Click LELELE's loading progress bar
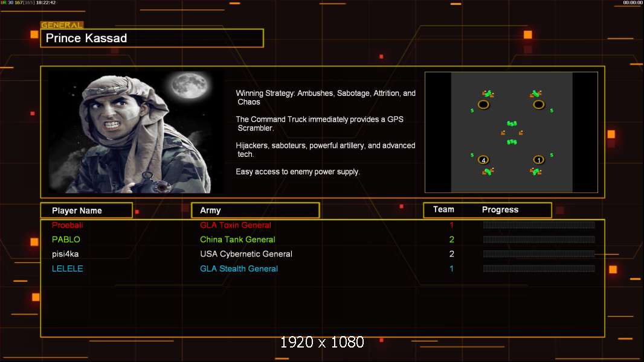 coord(539,268)
